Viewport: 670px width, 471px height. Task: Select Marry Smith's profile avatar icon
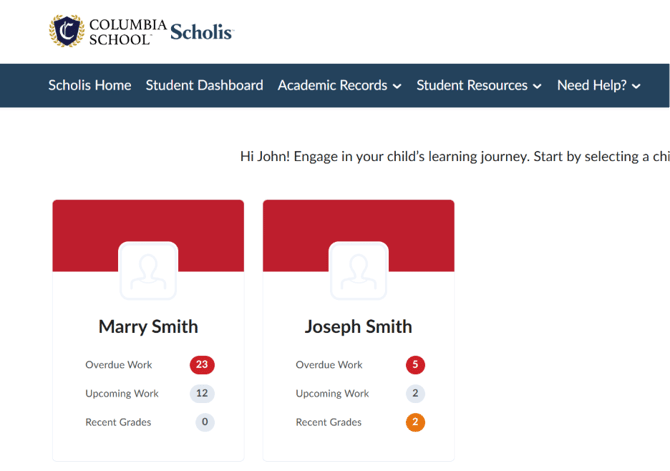pos(148,271)
